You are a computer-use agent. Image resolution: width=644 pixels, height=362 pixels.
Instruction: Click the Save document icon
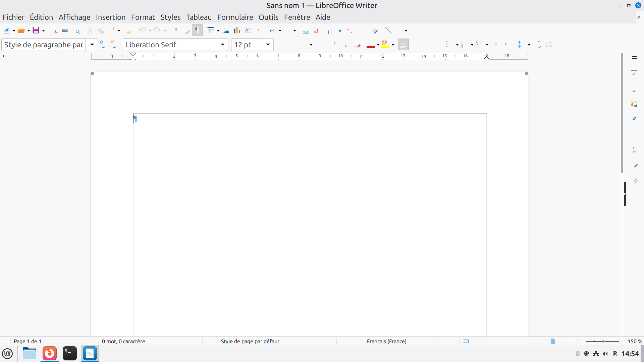[36, 31]
